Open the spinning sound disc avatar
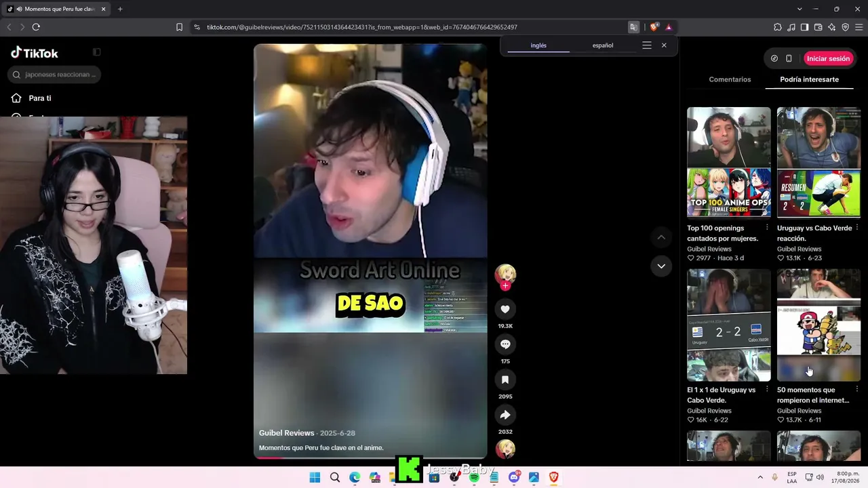This screenshot has width=868, height=488. (x=505, y=449)
